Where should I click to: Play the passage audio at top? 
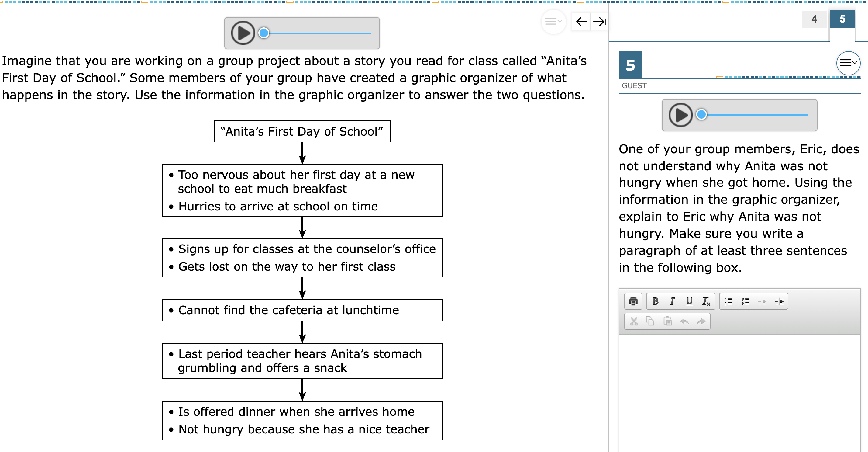click(x=243, y=33)
